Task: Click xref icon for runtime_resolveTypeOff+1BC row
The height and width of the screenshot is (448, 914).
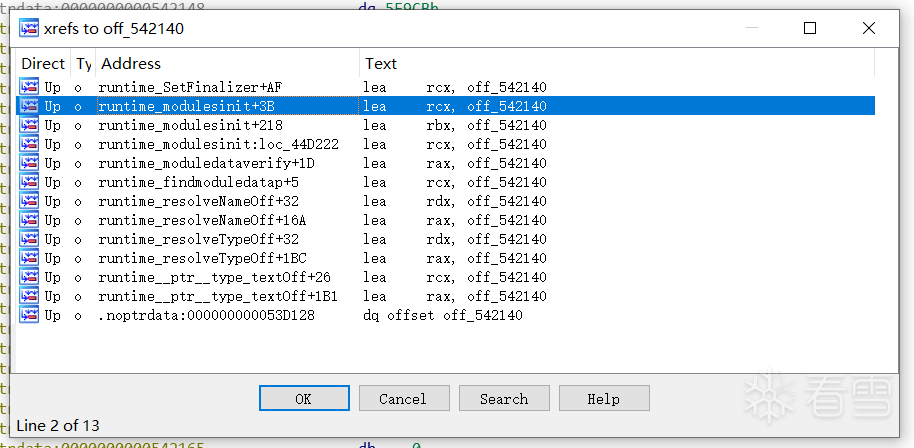Action: pos(29,257)
